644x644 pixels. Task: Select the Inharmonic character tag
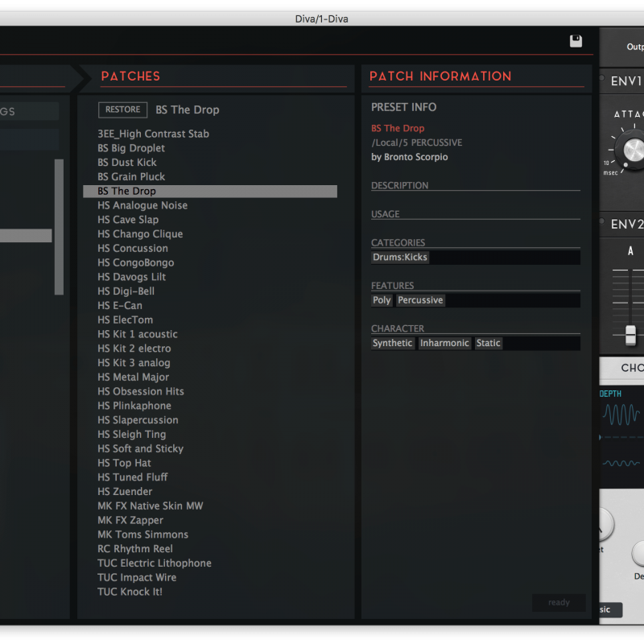pos(444,343)
